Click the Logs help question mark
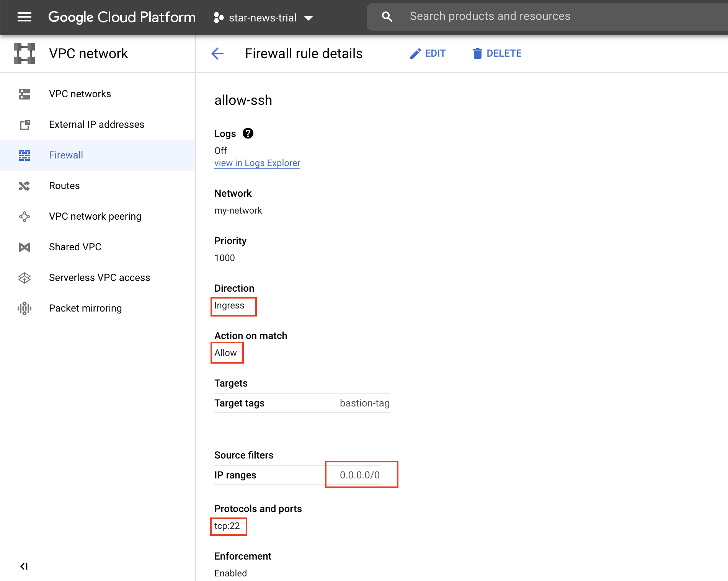 (248, 133)
